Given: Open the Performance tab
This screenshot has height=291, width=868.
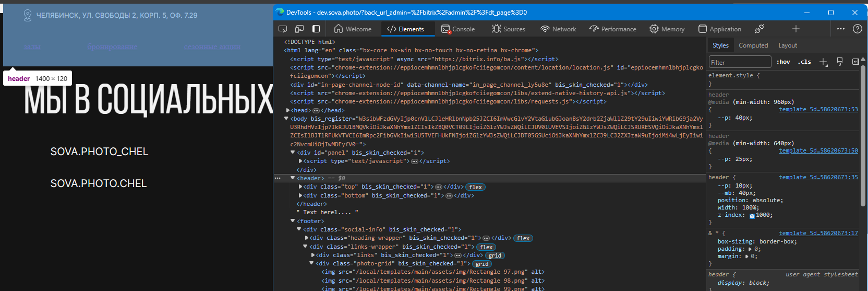Looking at the screenshot, I should 613,29.
